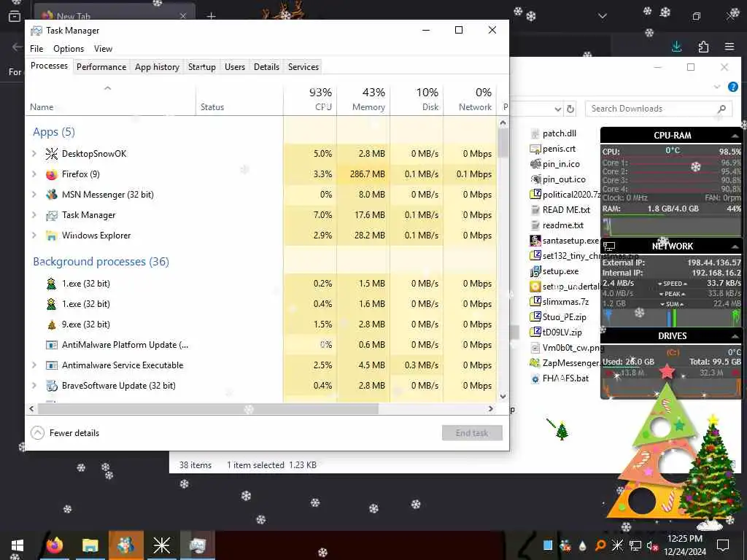Sort by the Disk column header
This screenshot has width=747, height=560.
click(417, 99)
